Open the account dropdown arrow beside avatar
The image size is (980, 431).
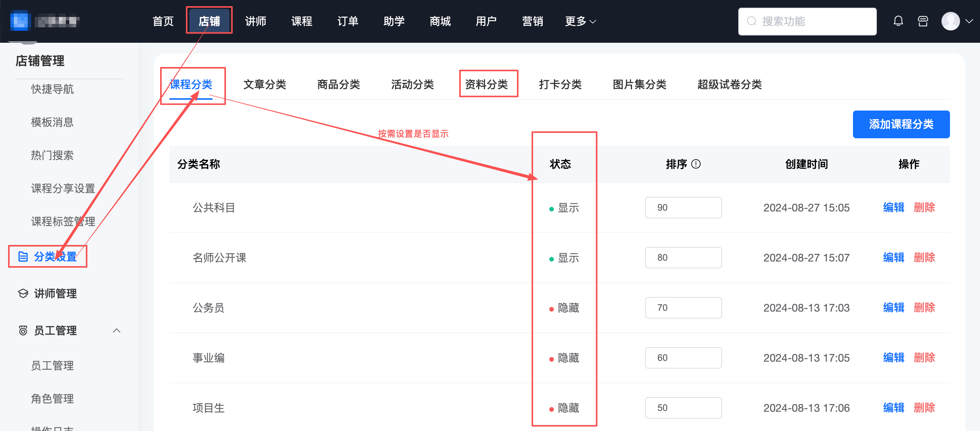(969, 21)
